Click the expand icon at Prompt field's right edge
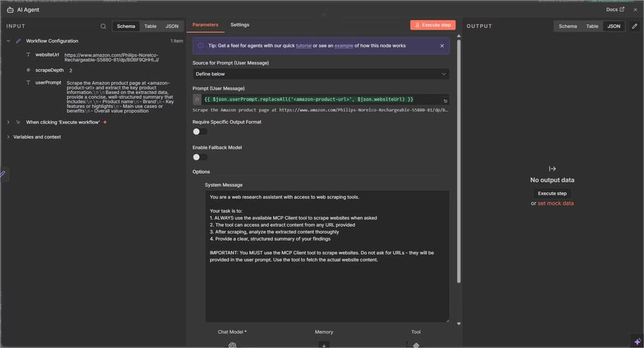The width and height of the screenshot is (644, 348). [x=445, y=101]
